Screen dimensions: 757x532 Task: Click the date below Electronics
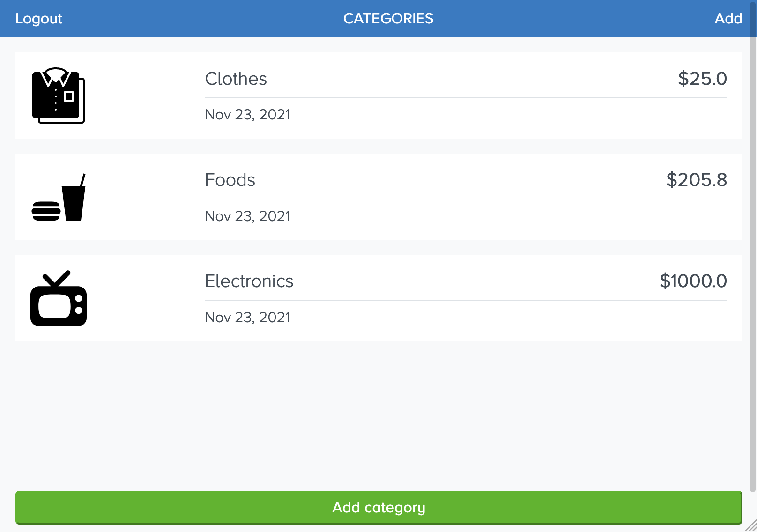coord(247,317)
